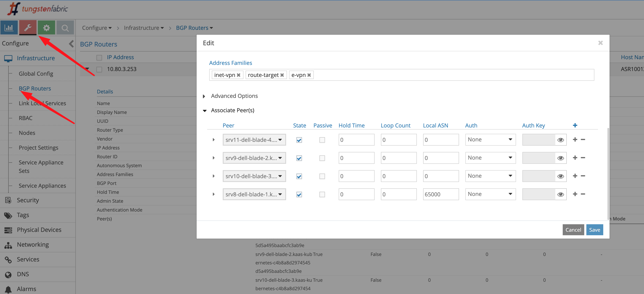The image size is (644, 294).
Task: Expand the Advanced Options section
Action: 234,96
